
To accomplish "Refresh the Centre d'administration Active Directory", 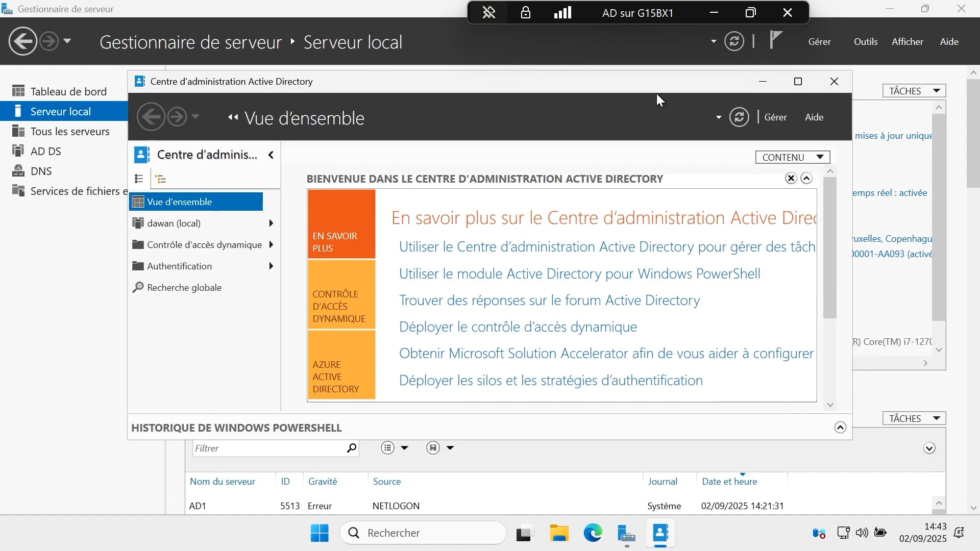I will coord(740,117).
